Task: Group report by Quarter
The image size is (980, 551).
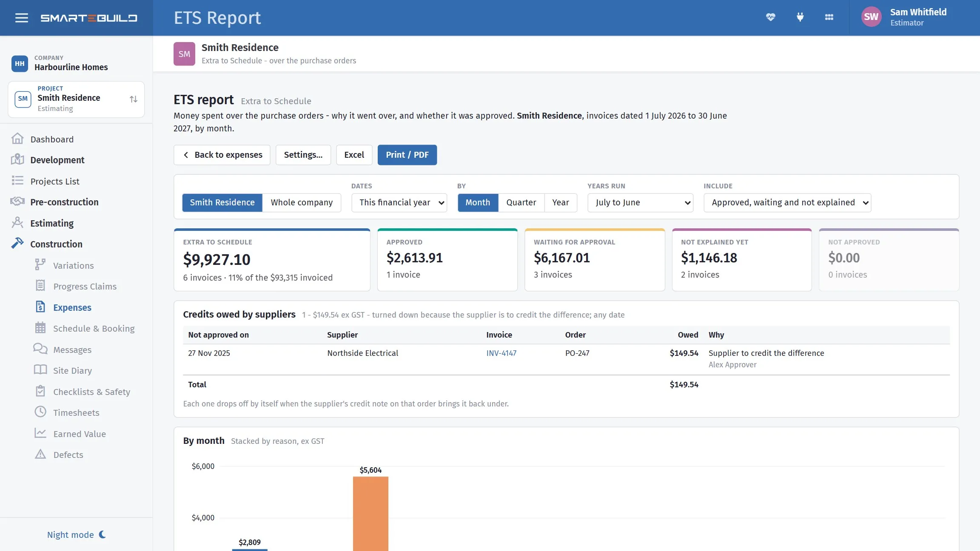Action: pyautogui.click(x=521, y=202)
